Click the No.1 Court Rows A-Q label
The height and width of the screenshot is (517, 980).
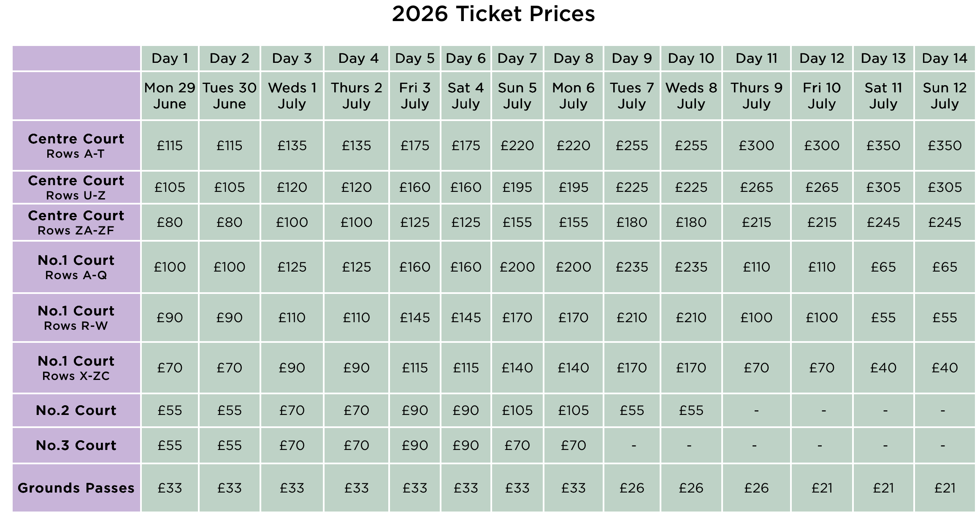[76, 267]
